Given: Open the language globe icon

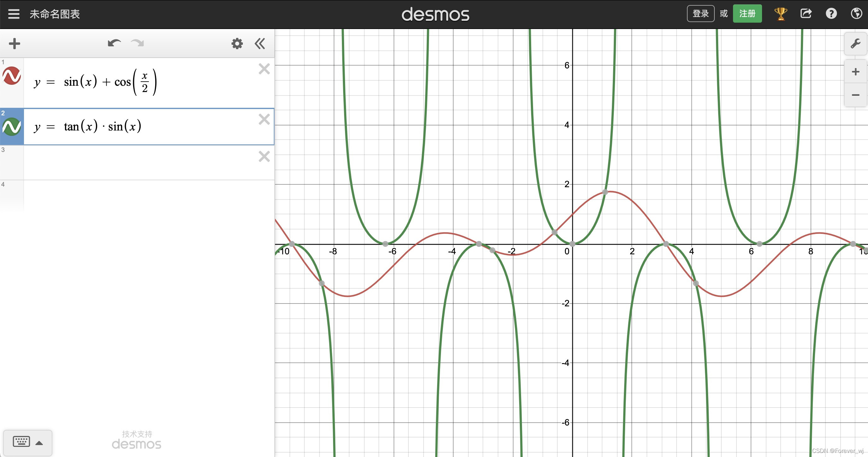Looking at the screenshot, I should pos(856,14).
